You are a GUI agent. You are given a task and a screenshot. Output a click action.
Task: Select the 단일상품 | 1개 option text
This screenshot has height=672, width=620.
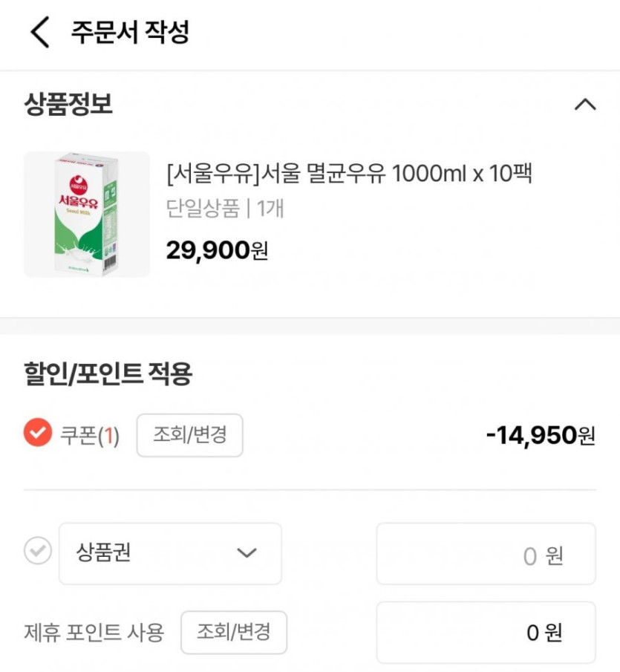click(225, 209)
